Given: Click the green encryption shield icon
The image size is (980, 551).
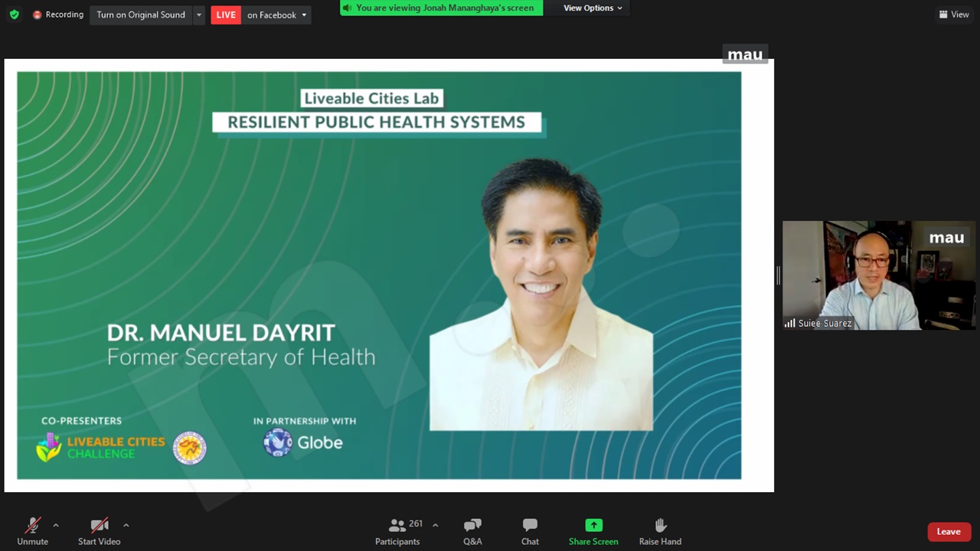Looking at the screenshot, I should 14,15.
